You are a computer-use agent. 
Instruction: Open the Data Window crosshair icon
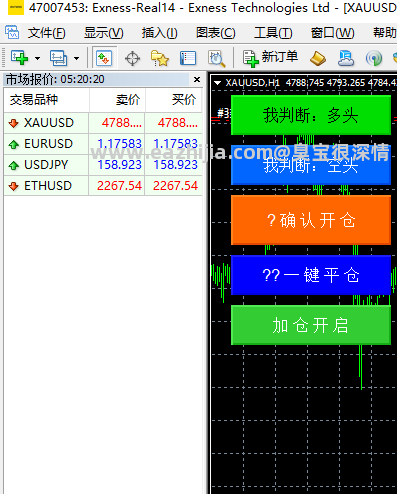click(x=132, y=59)
